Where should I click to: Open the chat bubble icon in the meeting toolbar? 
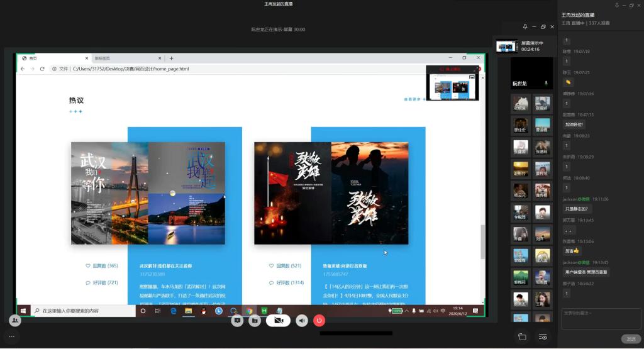click(237, 321)
